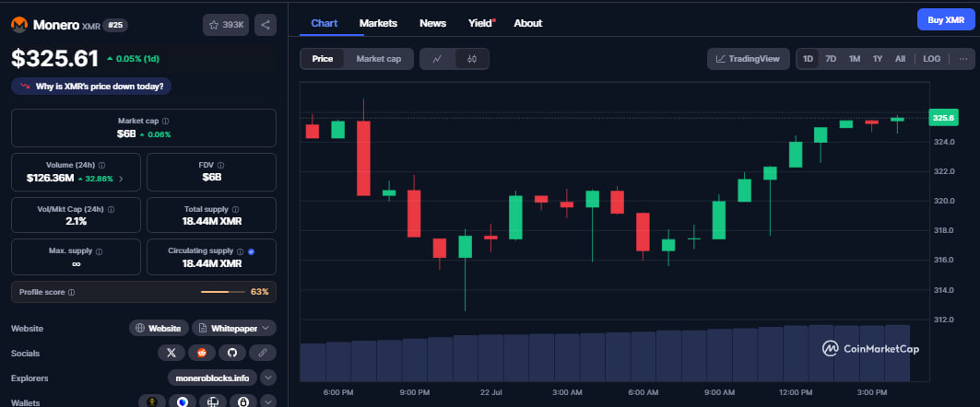
Task: Click the $126.36M volume value
Action: coord(50,179)
